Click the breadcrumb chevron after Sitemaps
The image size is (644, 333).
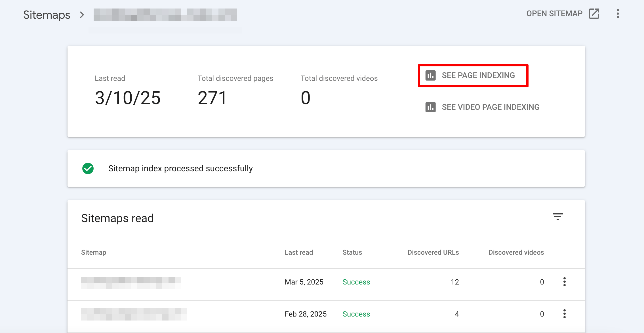[x=82, y=15]
